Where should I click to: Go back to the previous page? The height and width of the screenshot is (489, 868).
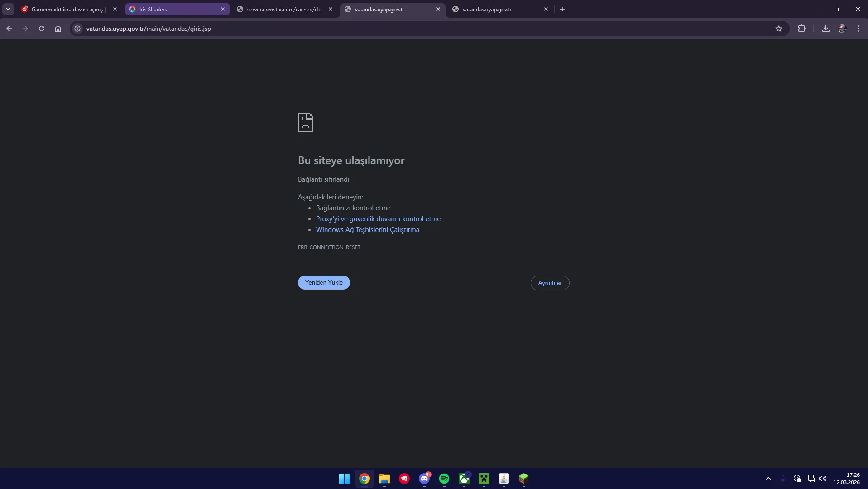[9, 29]
